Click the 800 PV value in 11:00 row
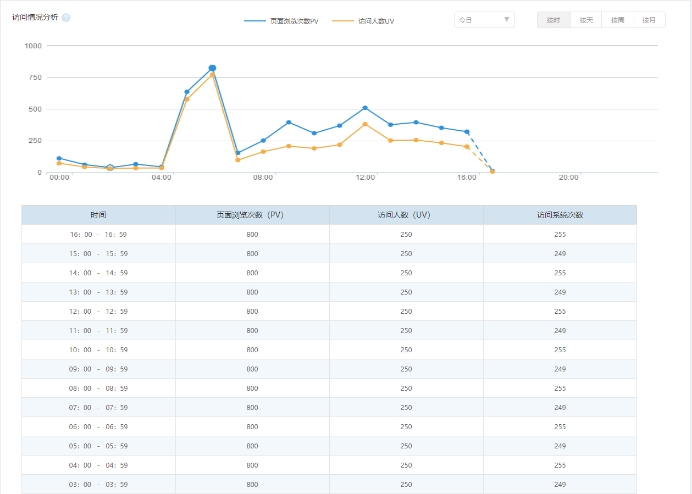Screen dimensions: 692x494 pyautogui.click(x=252, y=330)
